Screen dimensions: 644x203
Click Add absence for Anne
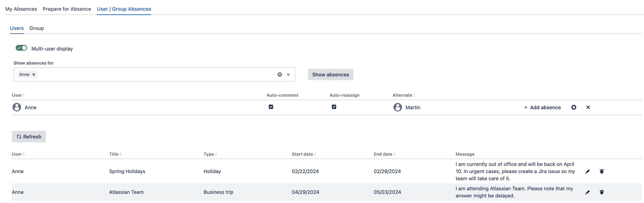pyautogui.click(x=542, y=107)
